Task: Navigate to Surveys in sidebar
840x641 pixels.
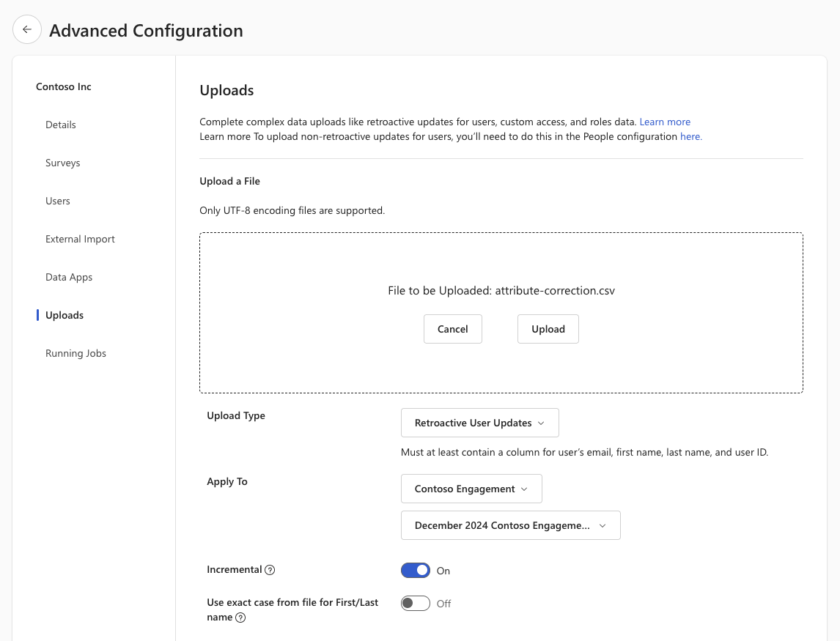Action: click(63, 163)
